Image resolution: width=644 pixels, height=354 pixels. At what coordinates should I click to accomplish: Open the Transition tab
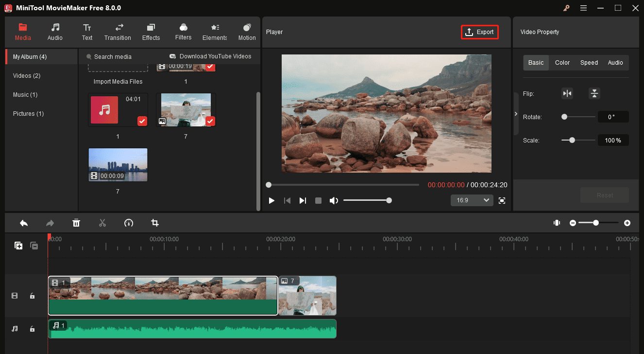[x=118, y=32]
